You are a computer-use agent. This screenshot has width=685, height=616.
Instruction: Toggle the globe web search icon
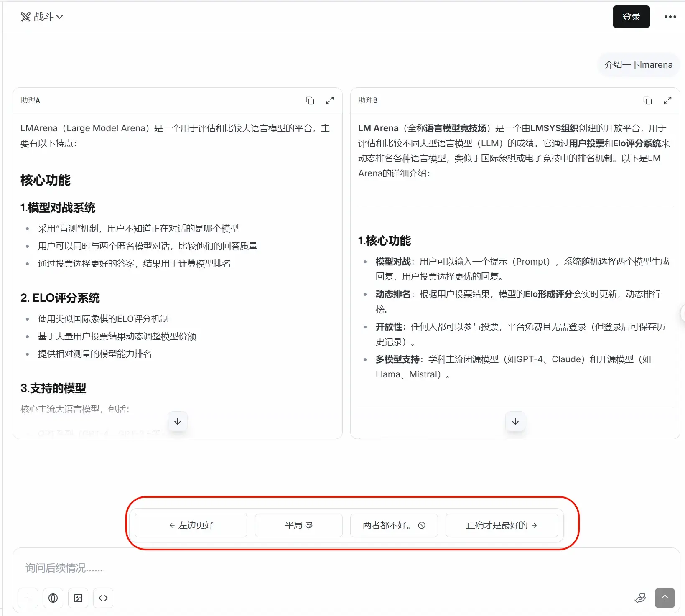pos(53,598)
